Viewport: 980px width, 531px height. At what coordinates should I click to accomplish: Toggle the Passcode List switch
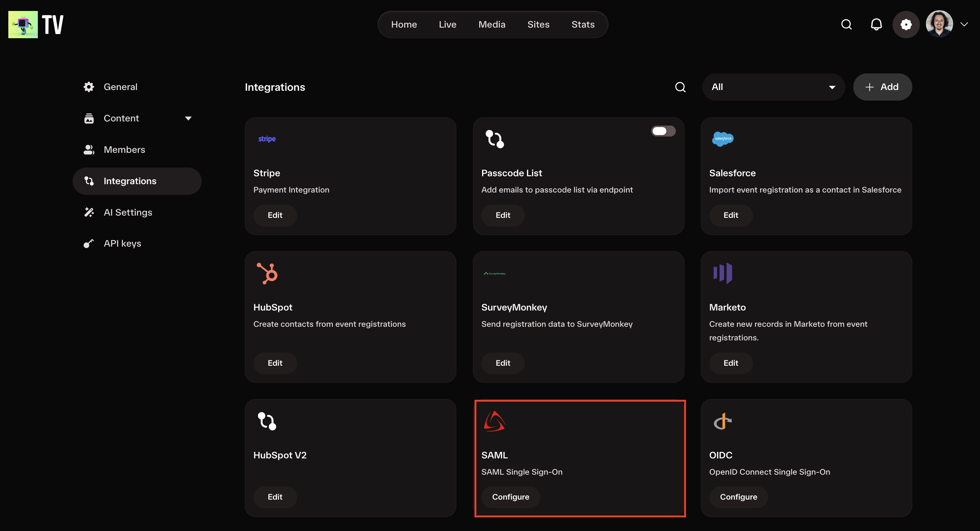point(663,131)
